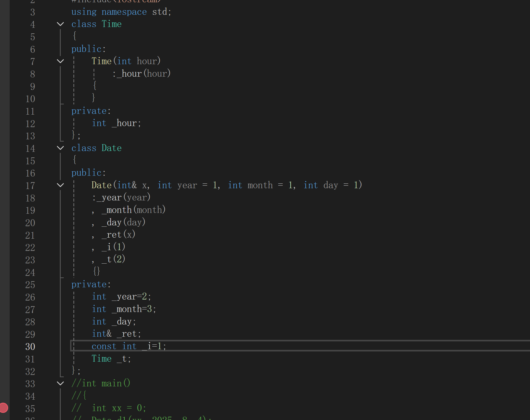Screen dimensions: 530x420
Task: Click 'int _year=2;' declaration
Action: tap(122, 297)
